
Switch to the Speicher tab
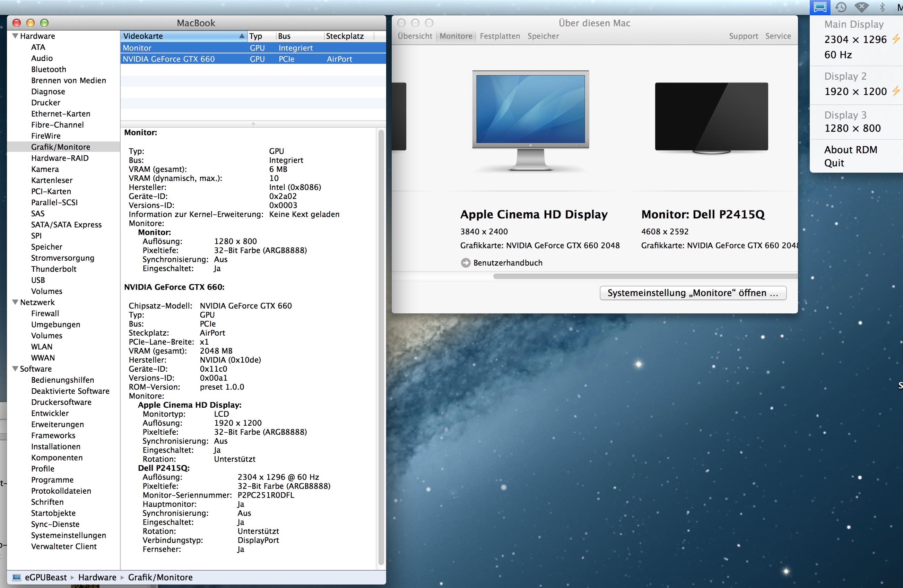pyautogui.click(x=543, y=36)
